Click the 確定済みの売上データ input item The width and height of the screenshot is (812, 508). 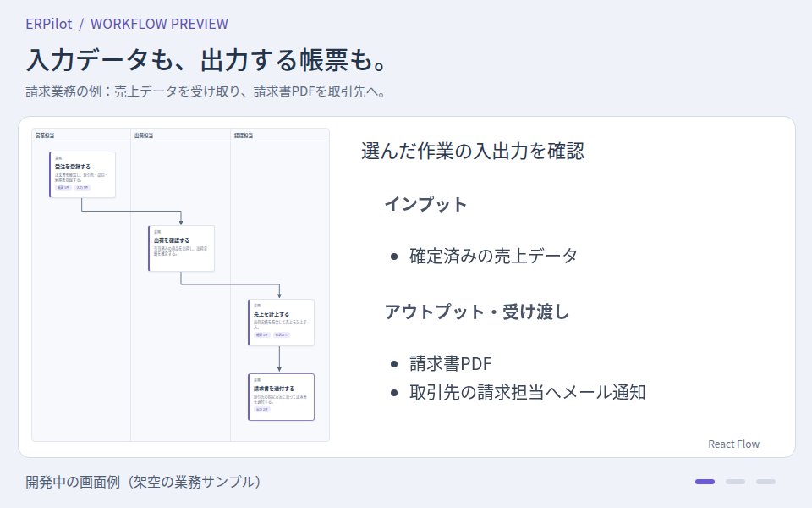(493, 256)
